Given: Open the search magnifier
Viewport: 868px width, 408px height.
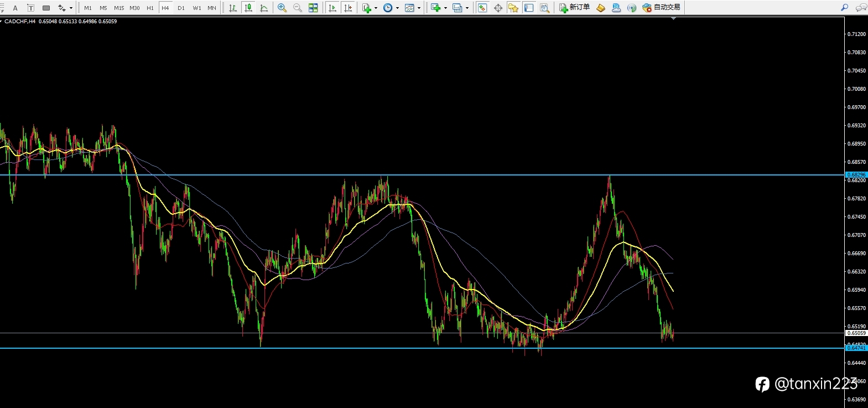Looking at the screenshot, I should (844, 8).
